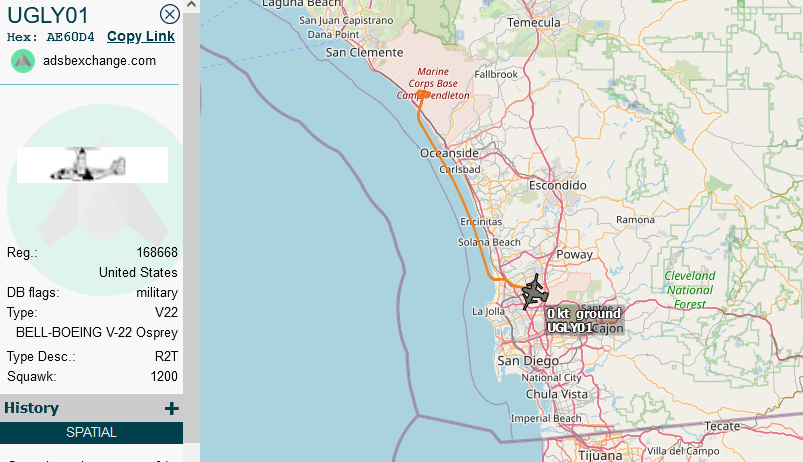Click the Solana Beach label on the map
This screenshot has width=803, height=462.
click(489, 242)
